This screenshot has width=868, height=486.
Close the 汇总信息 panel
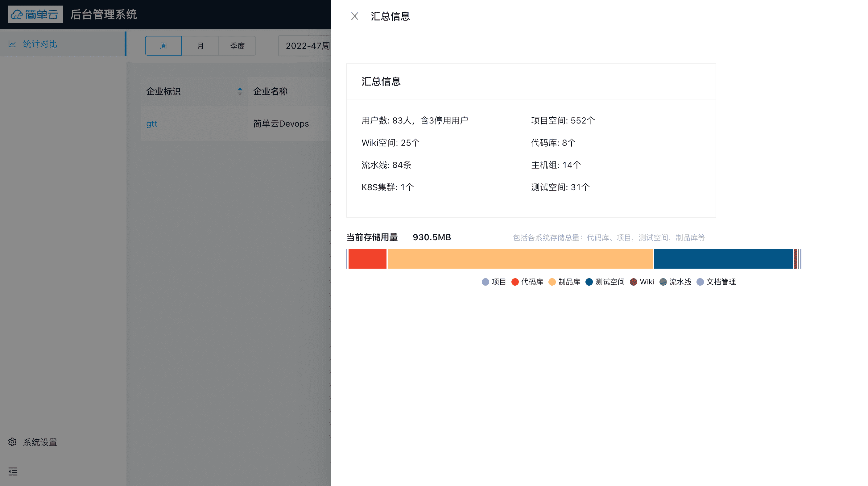[354, 16]
